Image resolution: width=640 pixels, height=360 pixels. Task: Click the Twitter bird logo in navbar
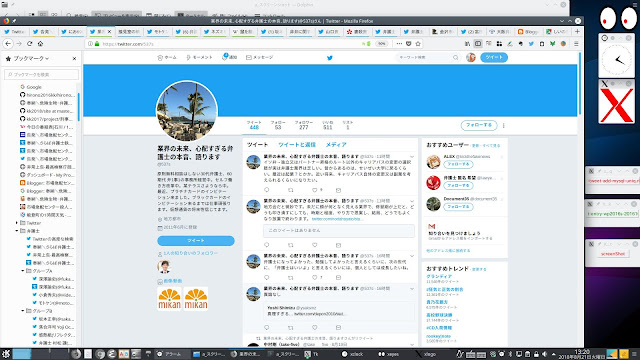coord(330,58)
